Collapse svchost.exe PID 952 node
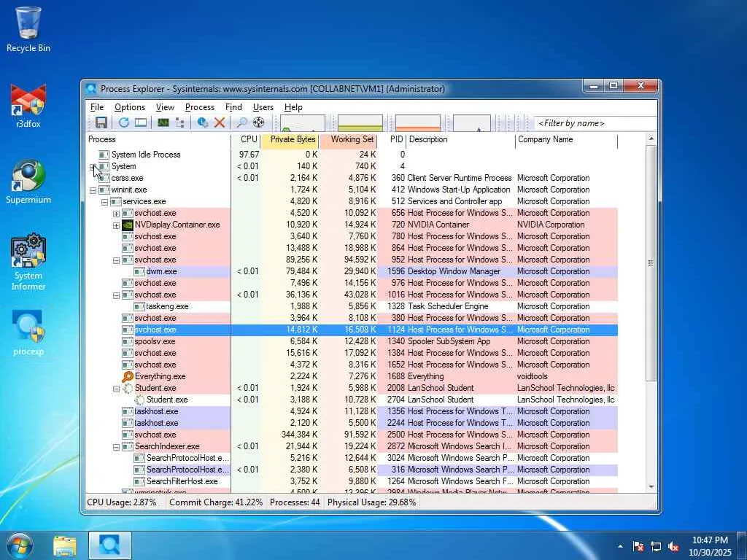The height and width of the screenshot is (560, 747). [116, 260]
